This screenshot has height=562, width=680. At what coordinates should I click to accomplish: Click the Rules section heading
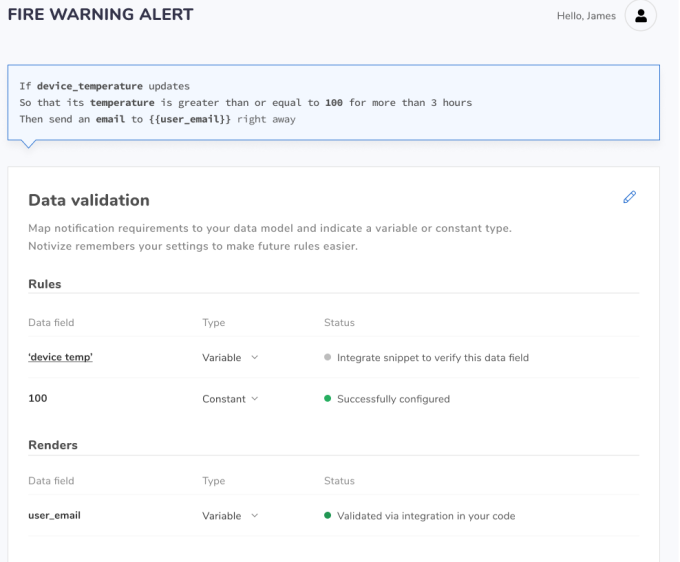45,284
